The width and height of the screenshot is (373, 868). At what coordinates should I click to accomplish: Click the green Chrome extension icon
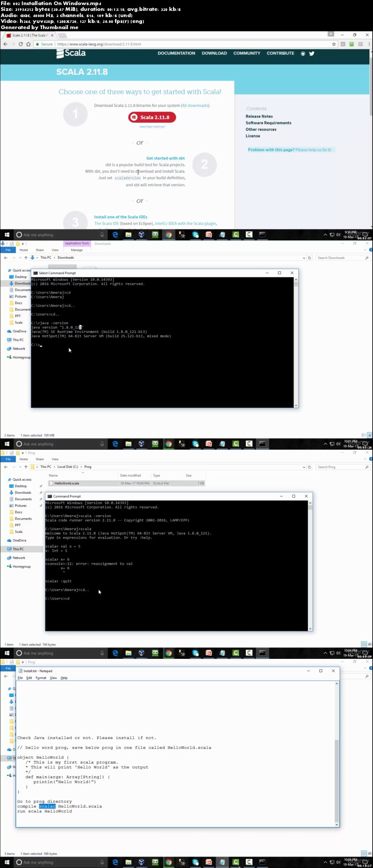tap(352, 44)
